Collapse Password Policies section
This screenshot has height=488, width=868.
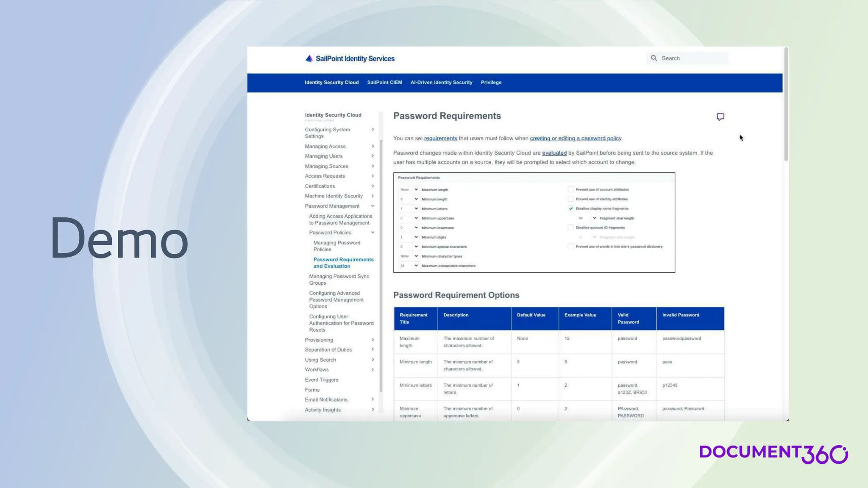(373, 233)
